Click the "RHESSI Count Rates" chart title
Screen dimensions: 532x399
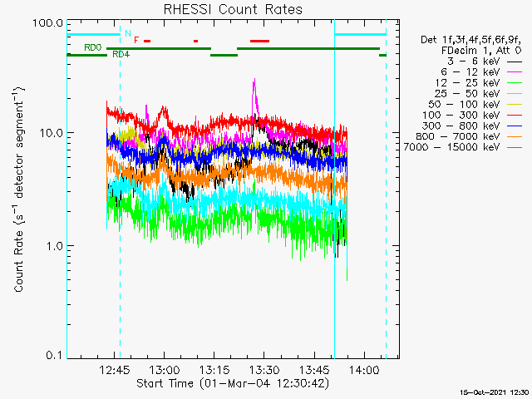pyautogui.click(x=233, y=9)
